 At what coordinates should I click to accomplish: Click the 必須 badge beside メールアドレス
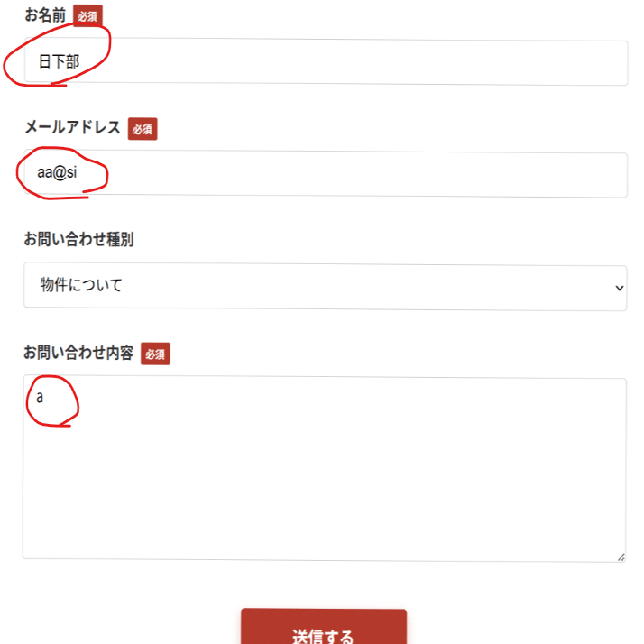[143, 129]
